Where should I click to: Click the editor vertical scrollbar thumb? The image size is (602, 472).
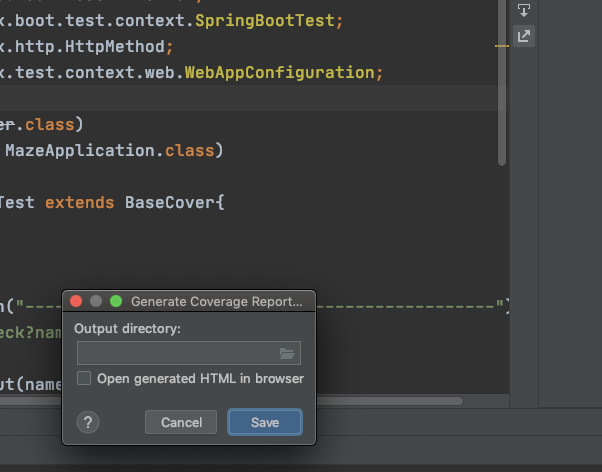(502, 83)
